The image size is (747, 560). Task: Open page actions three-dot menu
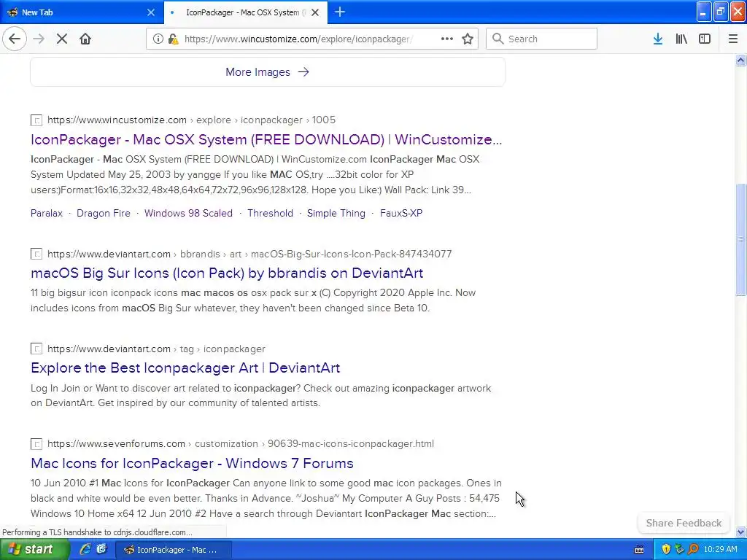click(x=447, y=39)
